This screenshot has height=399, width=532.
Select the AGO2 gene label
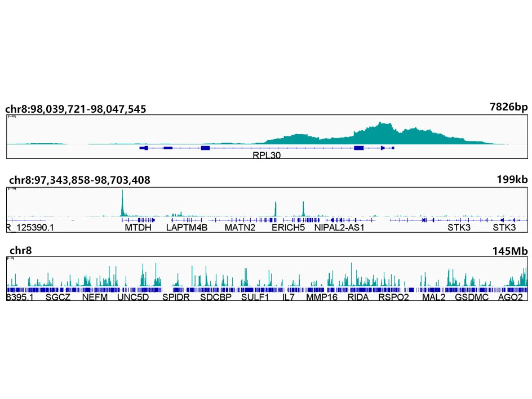click(510, 297)
